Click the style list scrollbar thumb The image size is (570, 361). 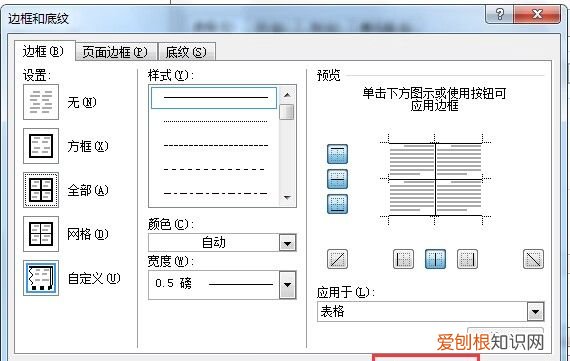pyautogui.click(x=287, y=112)
